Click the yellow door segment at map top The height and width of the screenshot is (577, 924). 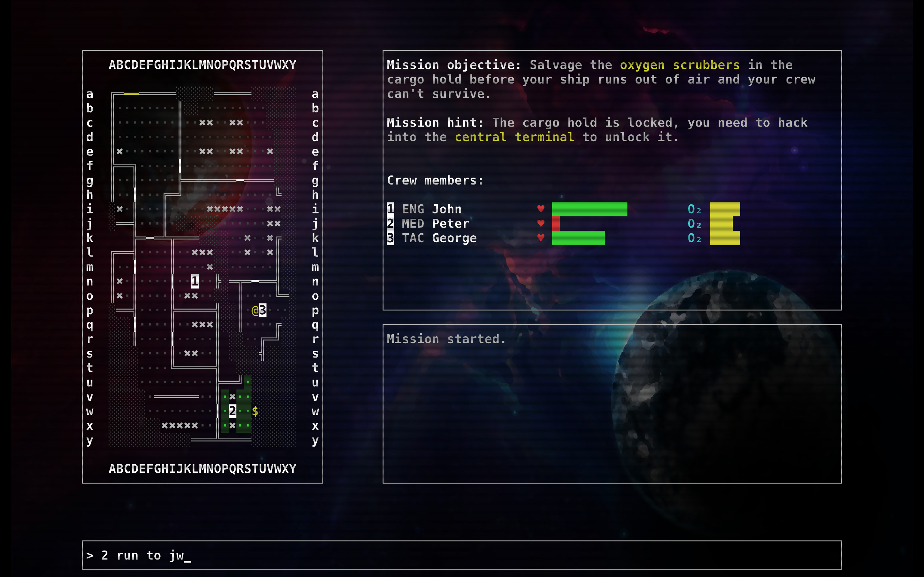point(131,93)
